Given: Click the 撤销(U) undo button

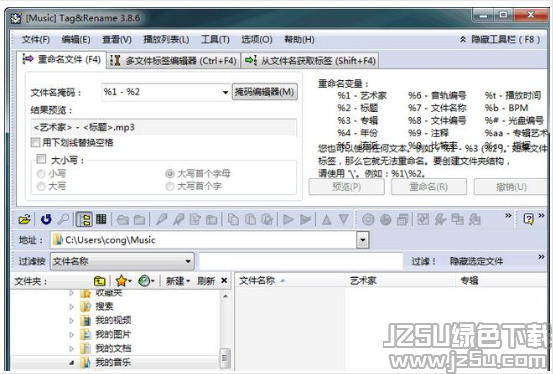Looking at the screenshot, I should 511,187.
